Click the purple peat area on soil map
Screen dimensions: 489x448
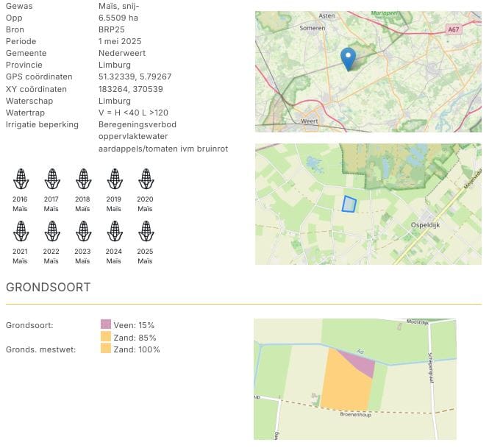360,362
